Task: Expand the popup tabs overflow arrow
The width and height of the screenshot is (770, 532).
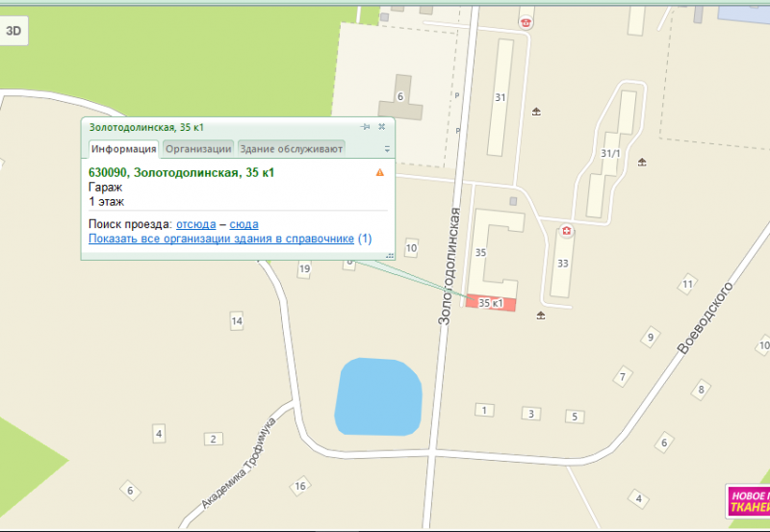Action: (x=387, y=150)
